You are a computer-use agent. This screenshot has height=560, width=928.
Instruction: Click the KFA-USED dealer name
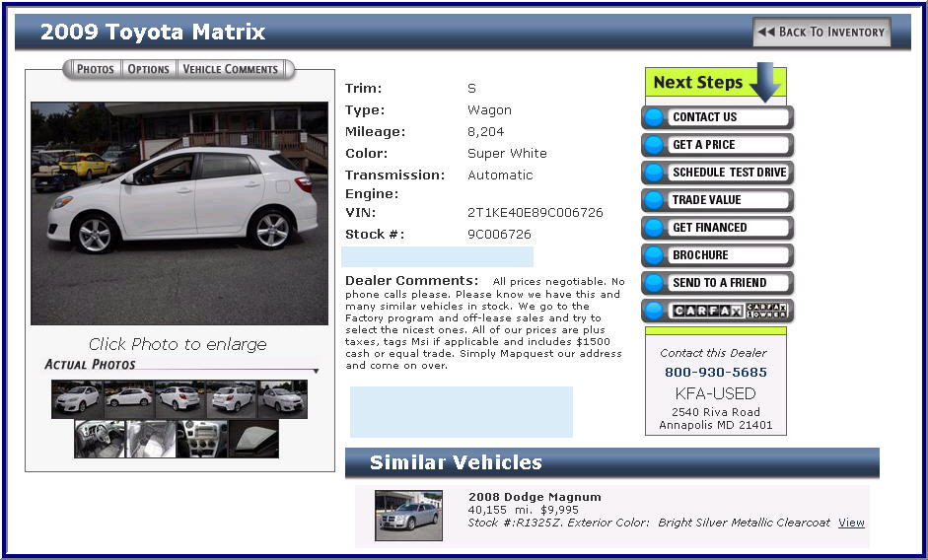click(x=716, y=393)
